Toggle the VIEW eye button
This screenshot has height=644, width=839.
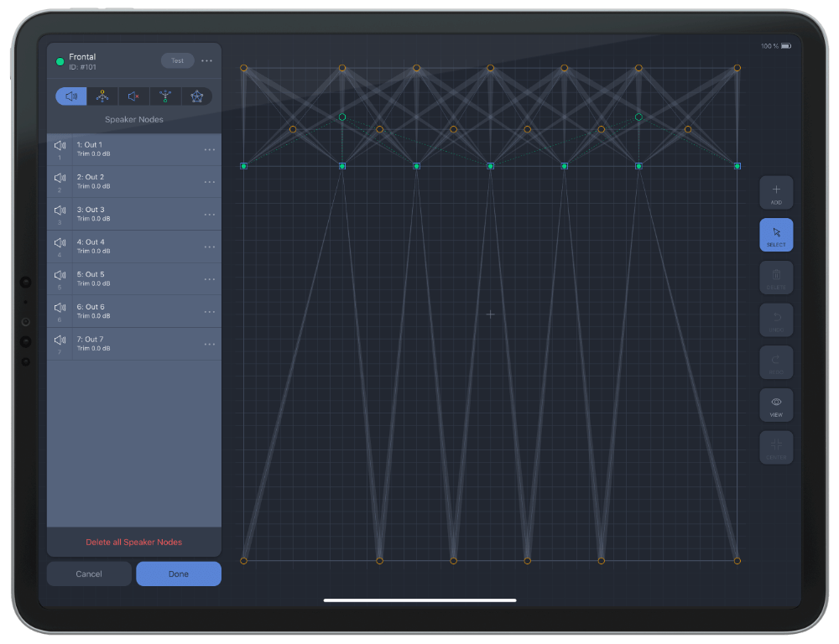[x=776, y=405]
